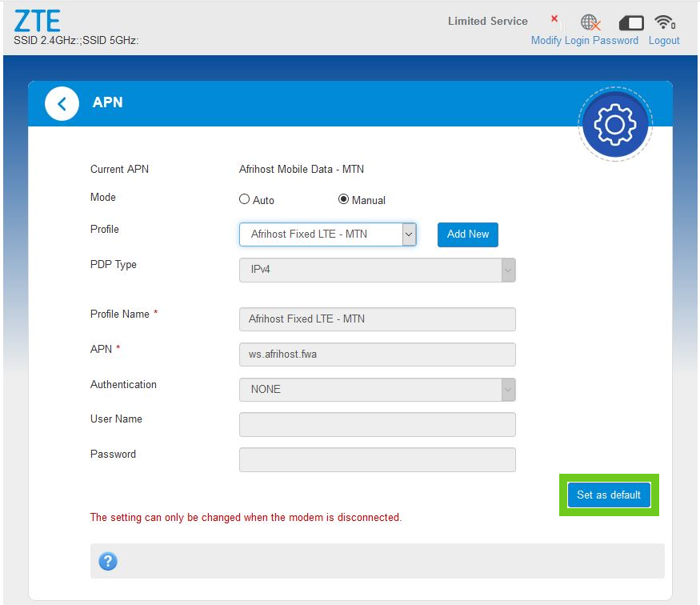700x605 pixels.
Task: Select the Auto mode radio button
Action: tap(245, 199)
